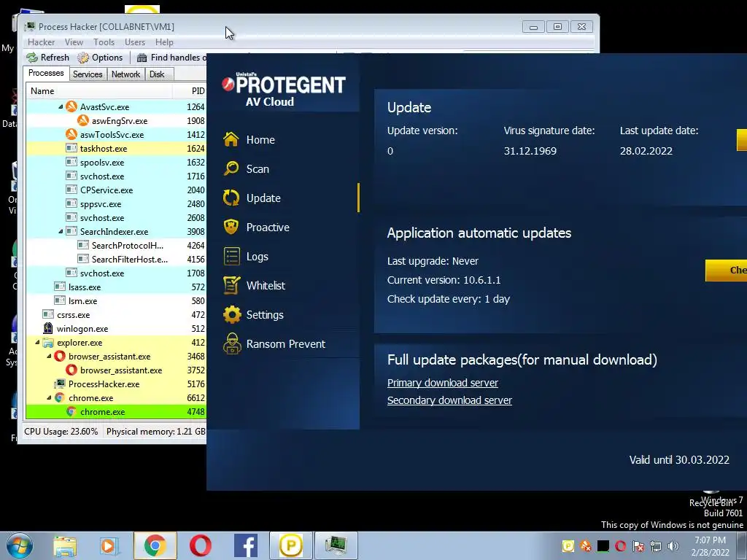
Task: Click the Options gear icon in Process Hacker
Action: [x=83, y=58]
